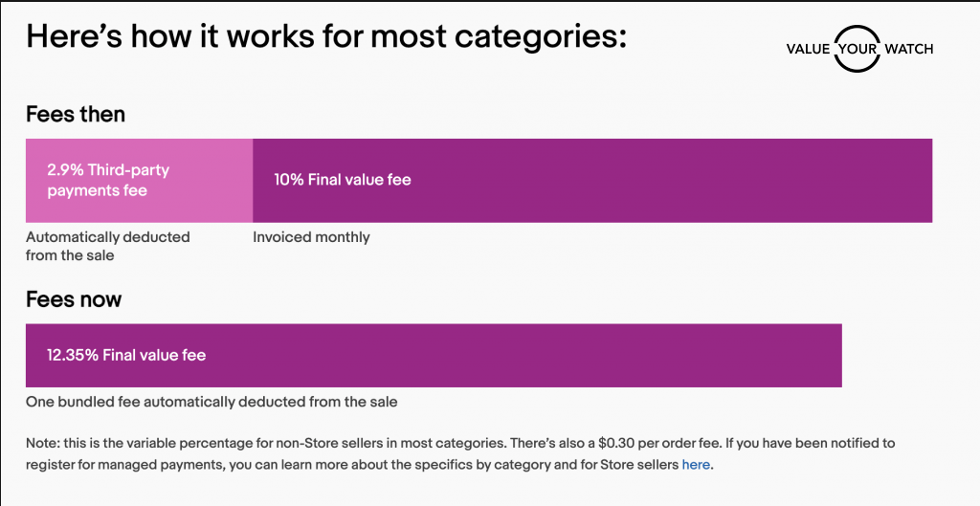980x506 pixels.
Task: Click the "Invoiced monthly" caption
Action: coord(311,237)
